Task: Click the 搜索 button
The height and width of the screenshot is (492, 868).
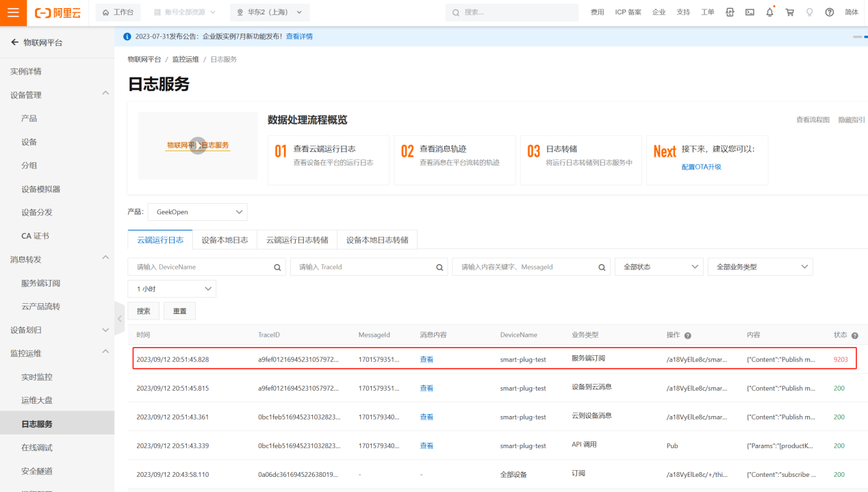Action: click(144, 311)
